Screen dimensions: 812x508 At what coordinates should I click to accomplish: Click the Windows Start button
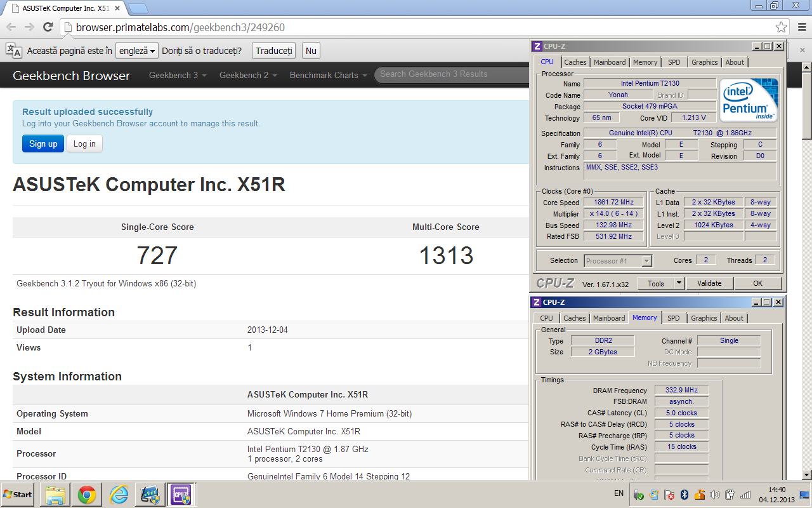coord(18,495)
